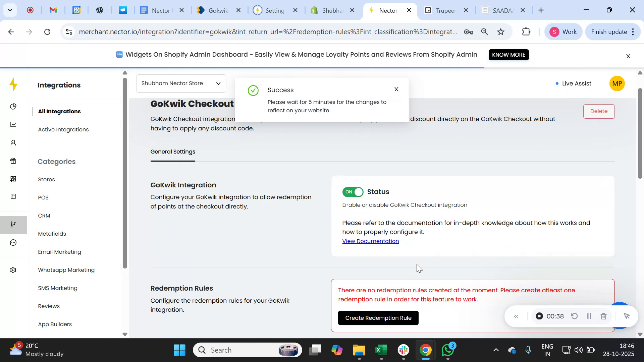Image resolution: width=644 pixels, height=362 pixels.
Task: Open the Shubham Nector Store selector
Action: pos(180,83)
